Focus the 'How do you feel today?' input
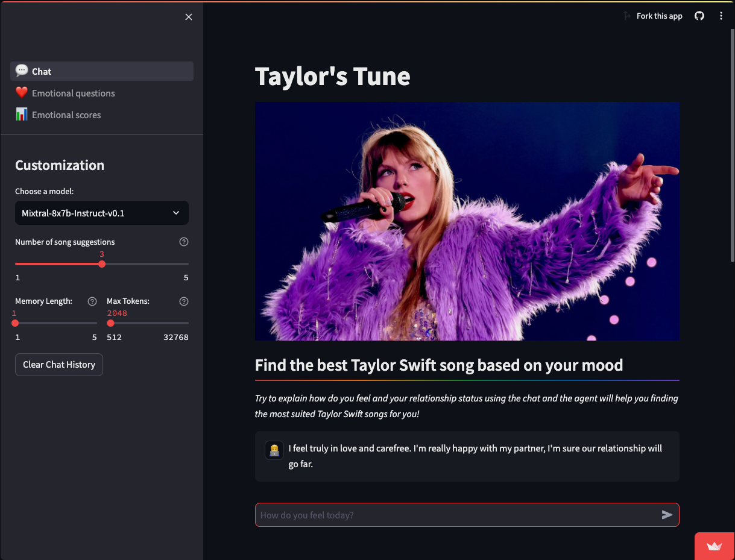The width and height of the screenshot is (735, 560). click(x=455, y=515)
